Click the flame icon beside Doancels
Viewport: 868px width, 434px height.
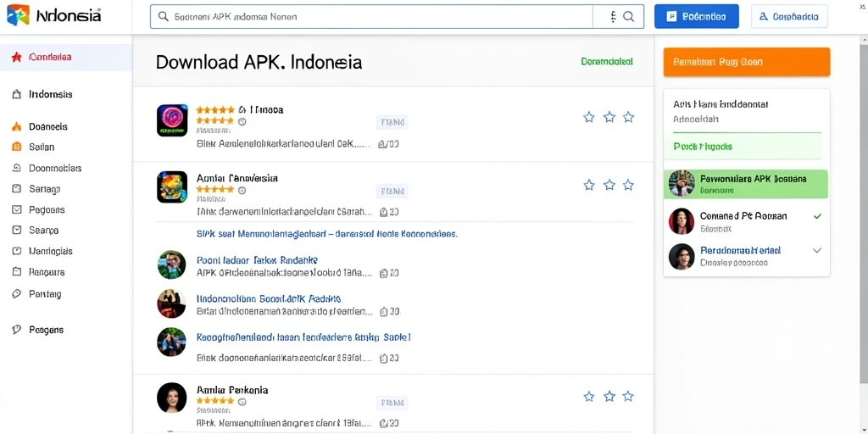pos(17,126)
